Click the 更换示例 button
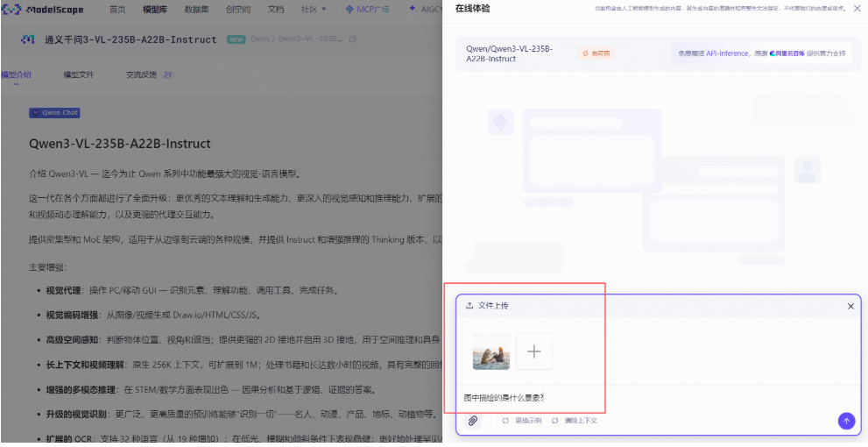 [x=521, y=421]
